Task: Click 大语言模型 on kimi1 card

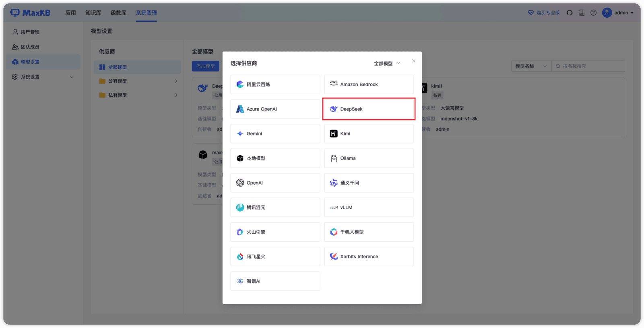Action: 452,108
